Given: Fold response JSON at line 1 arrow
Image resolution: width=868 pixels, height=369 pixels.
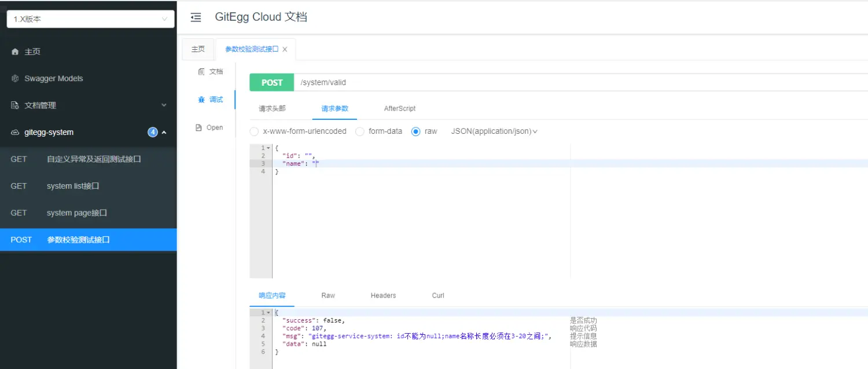Looking at the screenshot, I should pyautogui.click(x=268, y=313).
